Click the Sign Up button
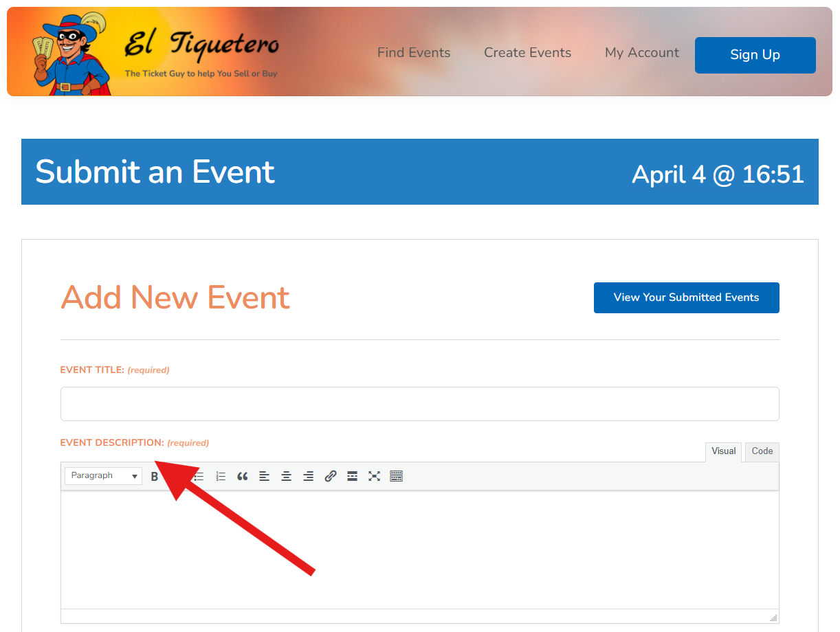Viewport: 840px width, 632px height. point(755,55)
